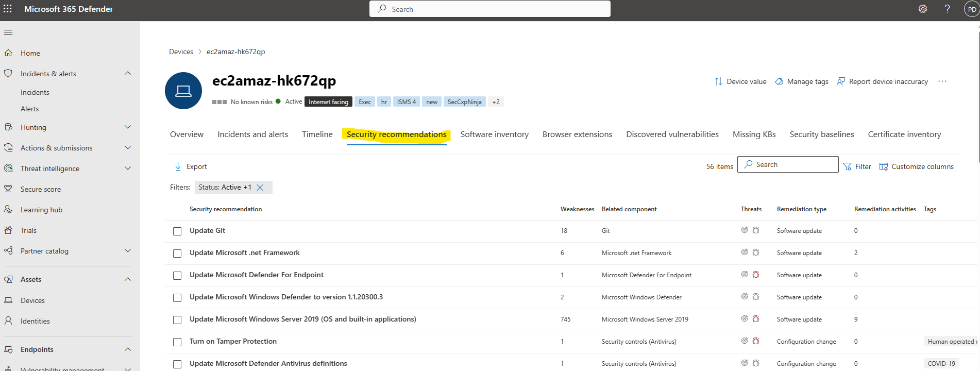Click the Trials gift icon
Screen dimensions: 980x371
click(x=8, y=230)
